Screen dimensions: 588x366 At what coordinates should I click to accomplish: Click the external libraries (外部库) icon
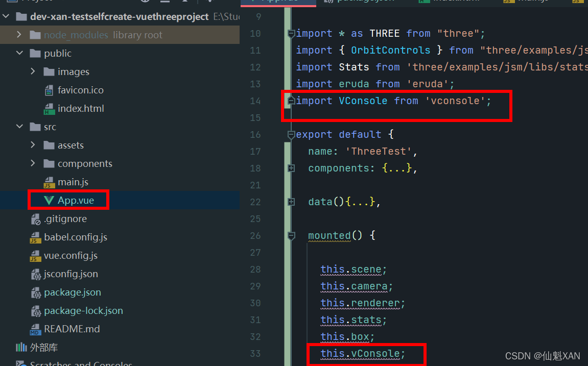pyautogui.click(x=21, y=347)
